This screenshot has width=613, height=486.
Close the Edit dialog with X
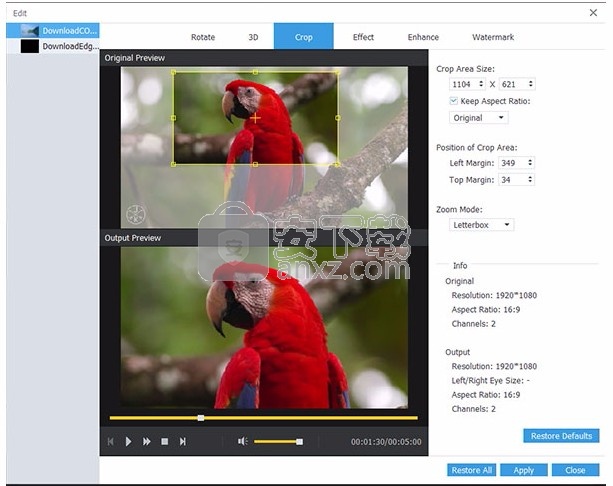(593, 13)
